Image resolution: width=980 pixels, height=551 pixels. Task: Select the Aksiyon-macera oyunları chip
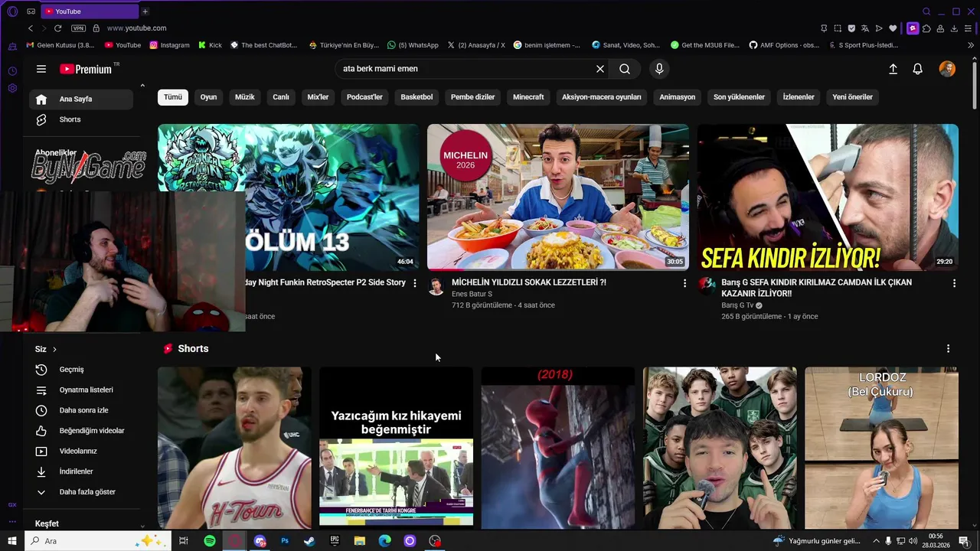pyautogui.click(x=602, y=97)
